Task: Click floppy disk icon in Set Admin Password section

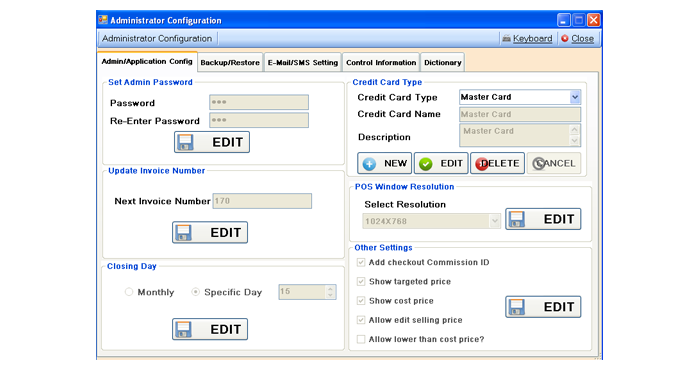Action: [x=185, y=142]
